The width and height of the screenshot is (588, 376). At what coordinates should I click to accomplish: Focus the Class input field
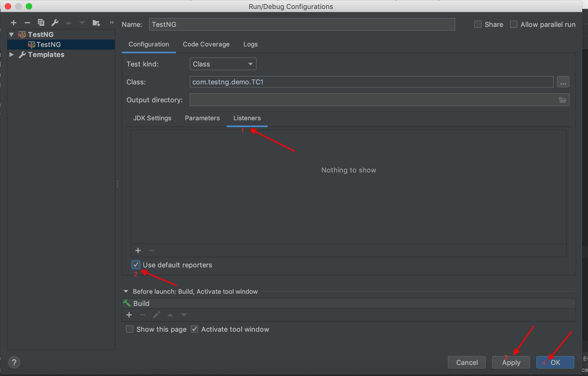click(x=371, y=82)
